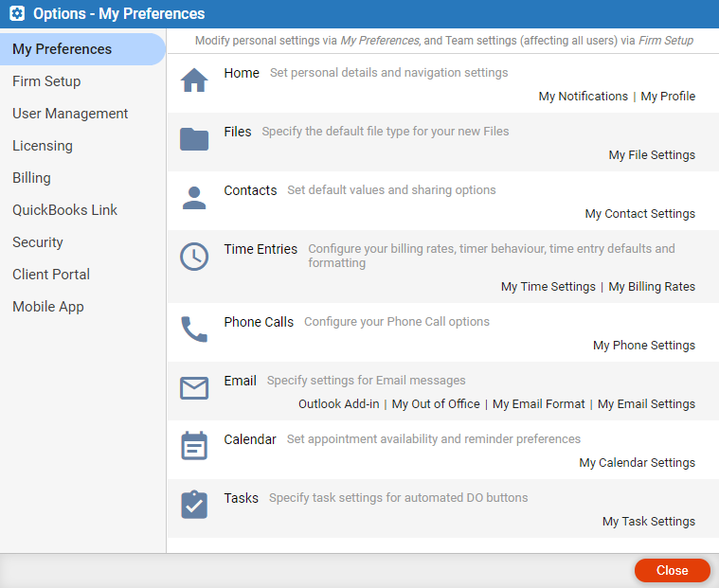Click 'Specify task settings for automated DO buttons'
719x588 pixels.
click(x=398, y=498)
